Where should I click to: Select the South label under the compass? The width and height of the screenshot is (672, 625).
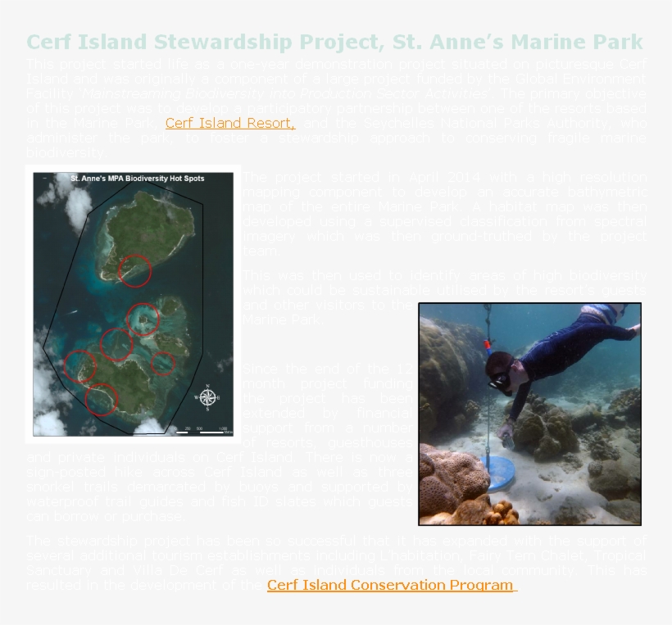click(x=207, y=410)
